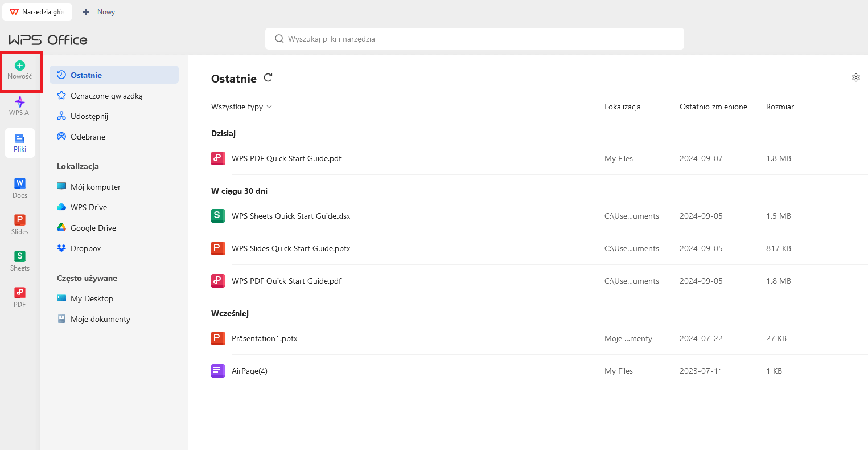Open Slides from the left sidebar
This screenshot has width=868, height=450.
[20, 224]
